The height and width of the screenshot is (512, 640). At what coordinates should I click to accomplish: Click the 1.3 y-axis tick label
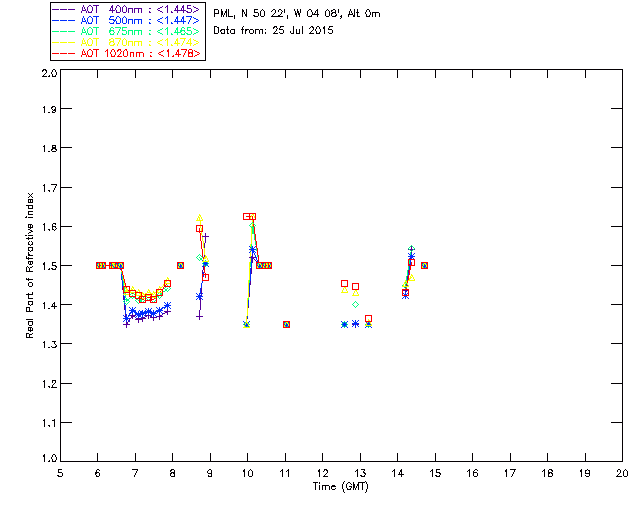tap(49, 345)
